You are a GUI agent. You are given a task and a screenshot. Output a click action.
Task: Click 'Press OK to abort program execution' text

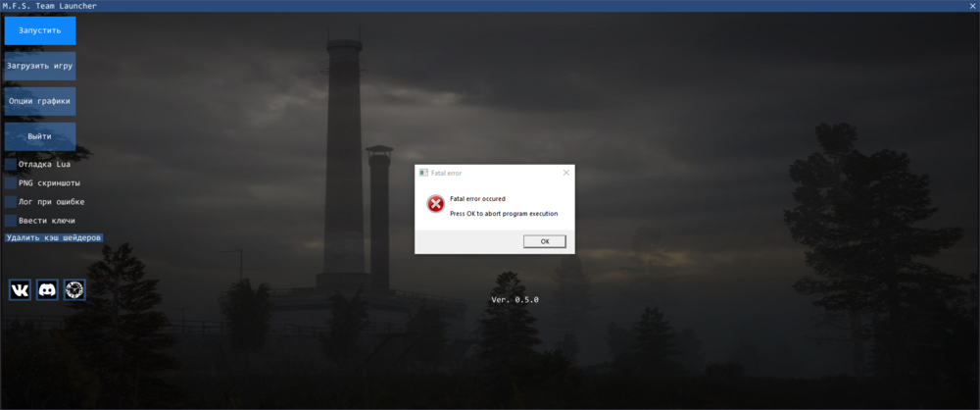point(504,214)
